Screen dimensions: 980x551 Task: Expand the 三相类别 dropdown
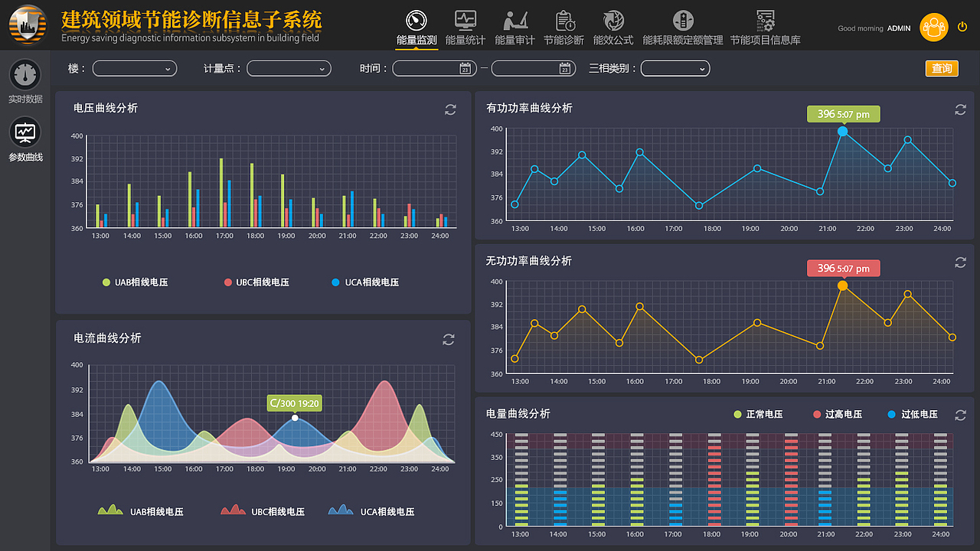(675, 69)
